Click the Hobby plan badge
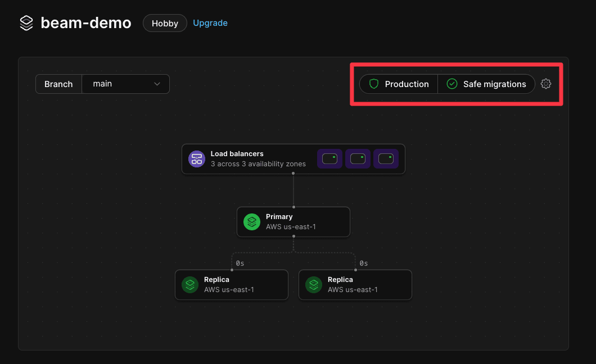Viewport: 596px width, 364px height. (165, 23)
